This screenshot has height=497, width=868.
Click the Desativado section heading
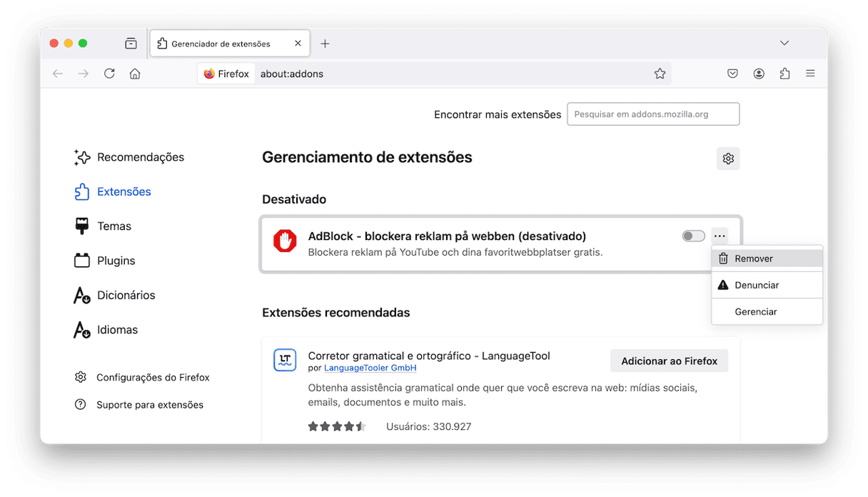(x=294, y=199)
